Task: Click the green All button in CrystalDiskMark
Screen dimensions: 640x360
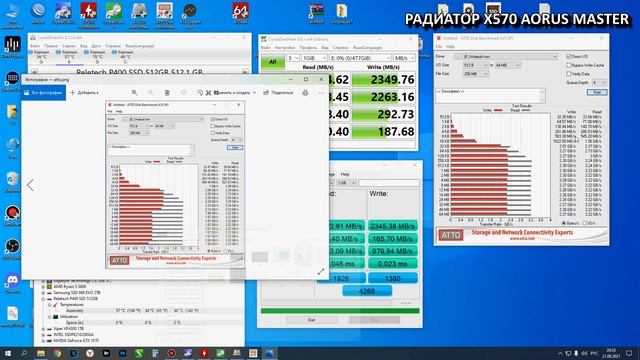Action: click(272, 62)
